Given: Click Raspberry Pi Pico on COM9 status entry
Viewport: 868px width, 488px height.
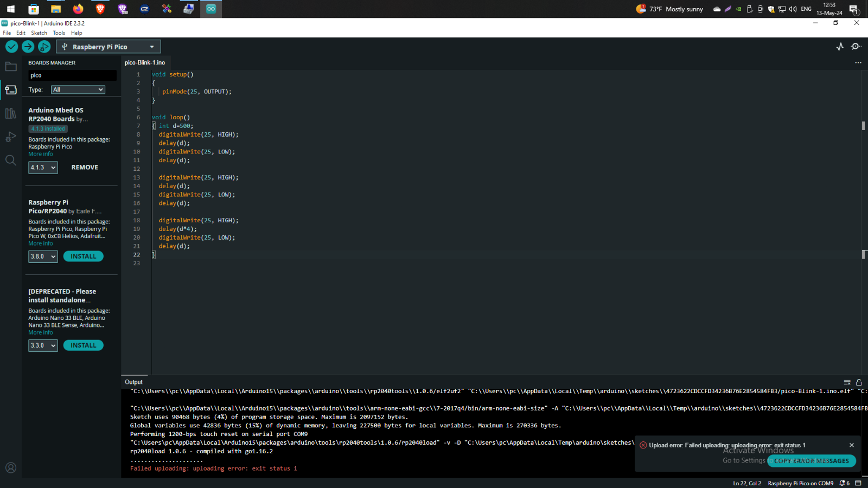Looking at the screenshot, I should tap(801, 483).
